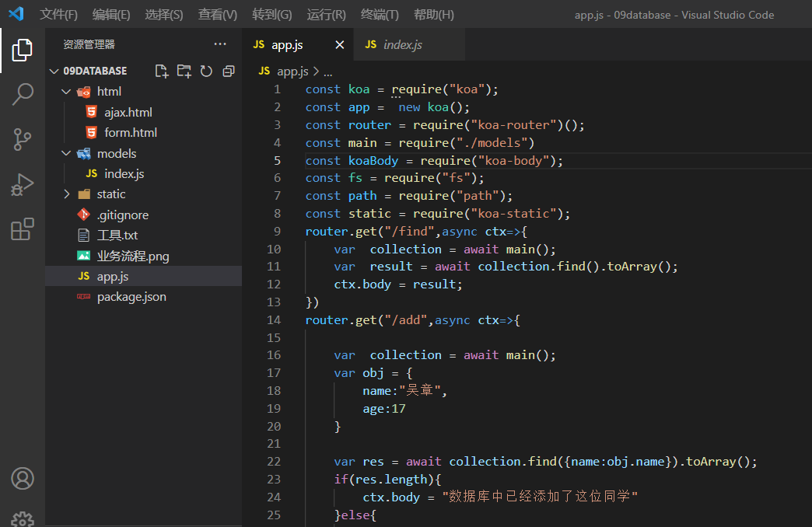Switch to the index.js editor tab
This screenshot has width=812, height=527.
(x=409, y=45)
